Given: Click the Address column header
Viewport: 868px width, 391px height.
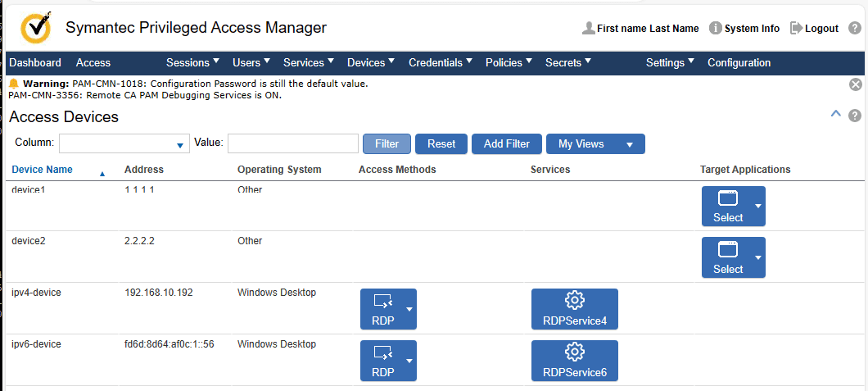Looking at the screenshot, I should click(144, 170).
